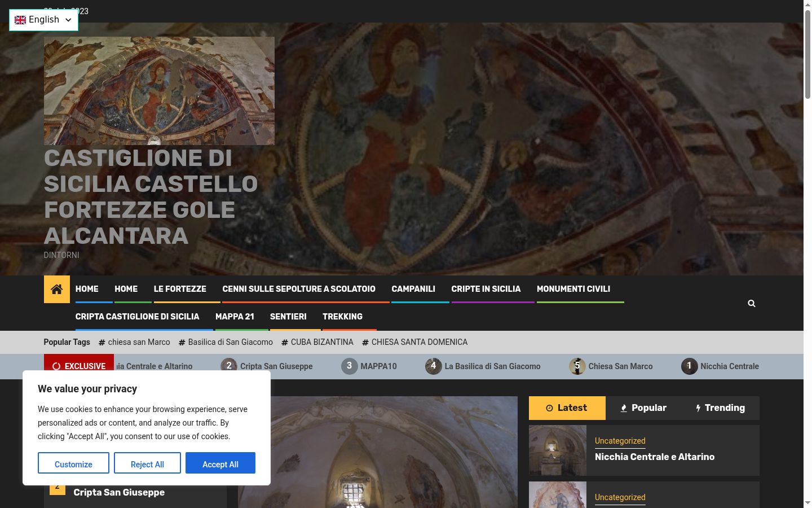Screen dimensions: 812x508
Task: Switch to the Popular tab
Action: tap(643, 408)
